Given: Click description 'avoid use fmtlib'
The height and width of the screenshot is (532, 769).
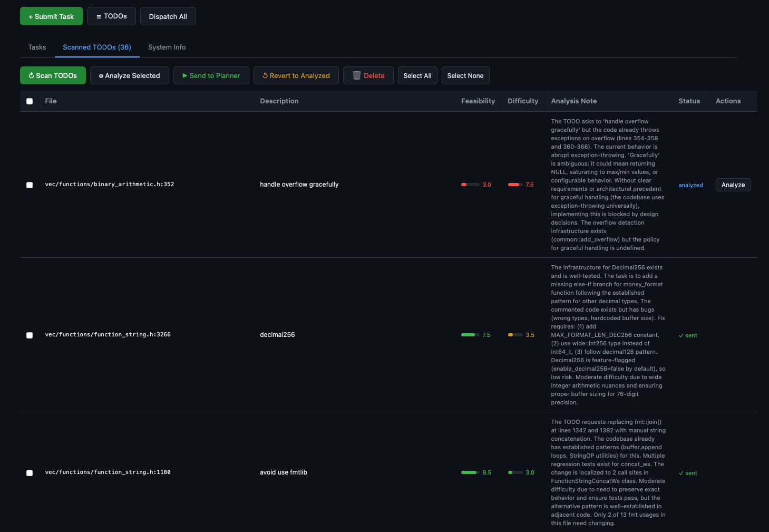Looking at the screenshot, I should click(284, 472).
